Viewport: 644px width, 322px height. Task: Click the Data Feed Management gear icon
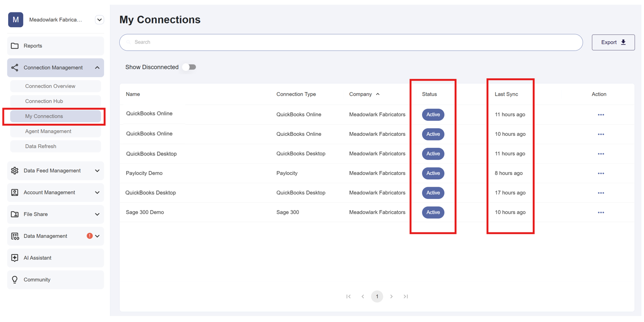(15, 170)
